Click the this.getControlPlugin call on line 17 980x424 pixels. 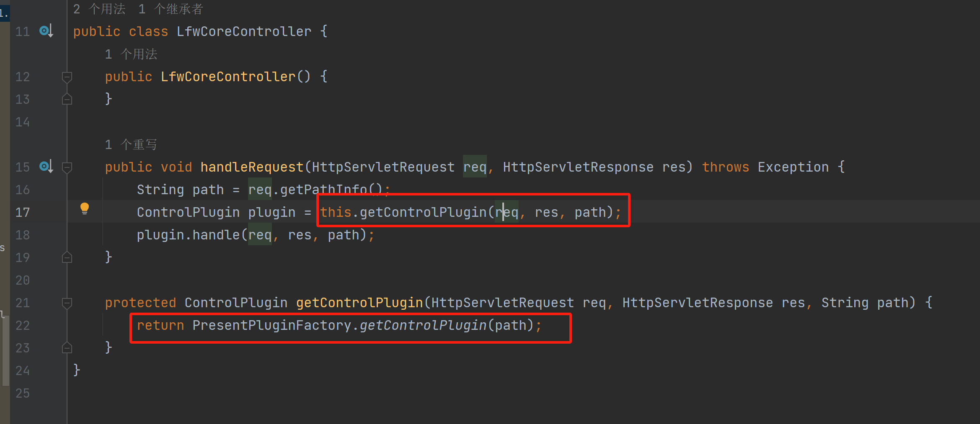click(422, 212)
